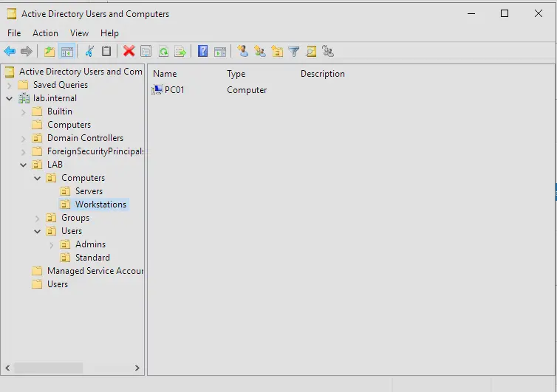Open the Properties toolbar icon
Viewport: 557px width, 392px height.
pos(146,52)
